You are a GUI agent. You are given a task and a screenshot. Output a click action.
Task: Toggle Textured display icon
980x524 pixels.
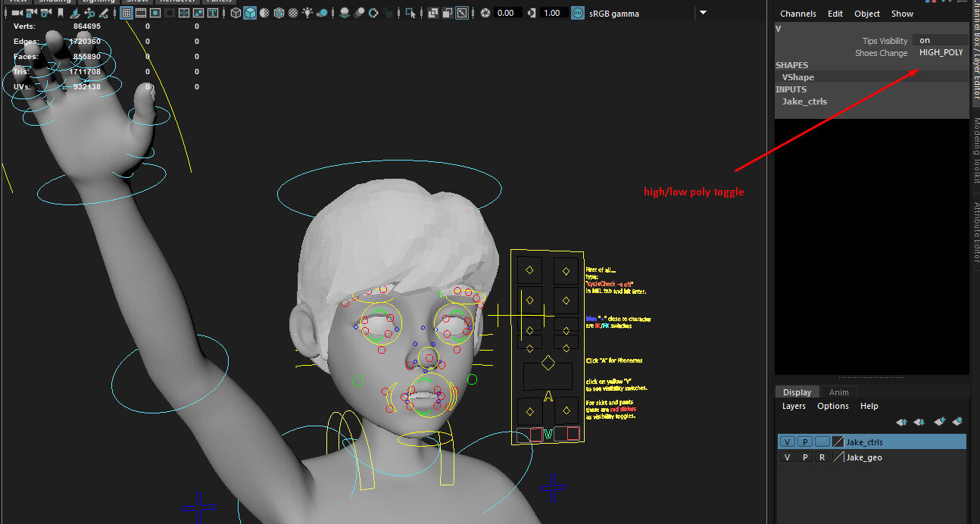293,13
